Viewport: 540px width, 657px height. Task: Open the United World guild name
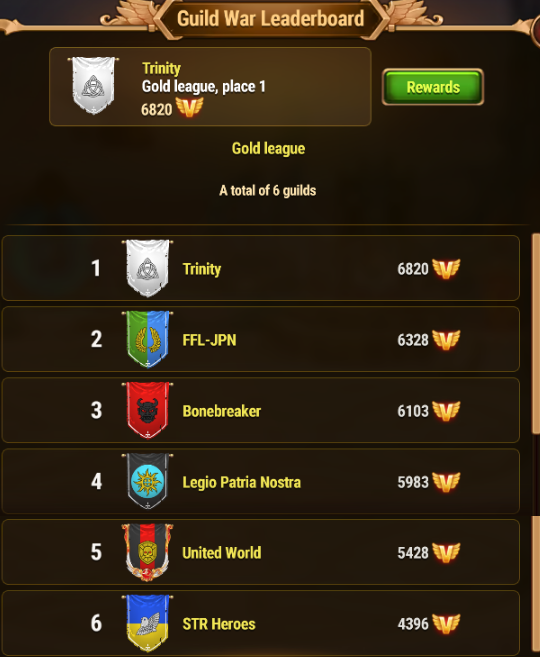[222, 553]
